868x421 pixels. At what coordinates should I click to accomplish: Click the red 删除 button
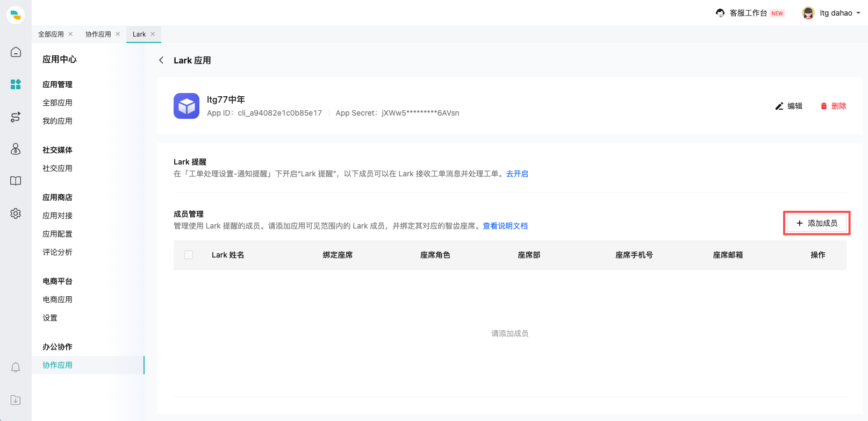point(833,106)
